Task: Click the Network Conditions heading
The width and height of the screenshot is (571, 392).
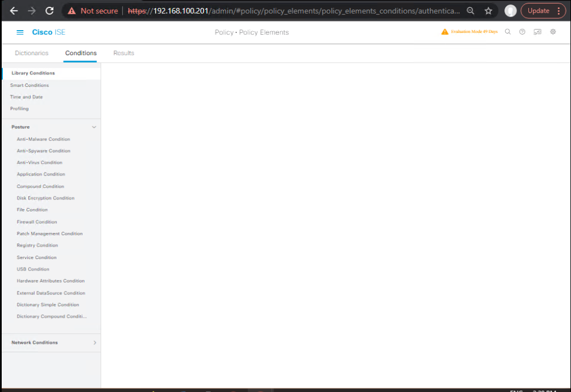Action: point(35,343)
